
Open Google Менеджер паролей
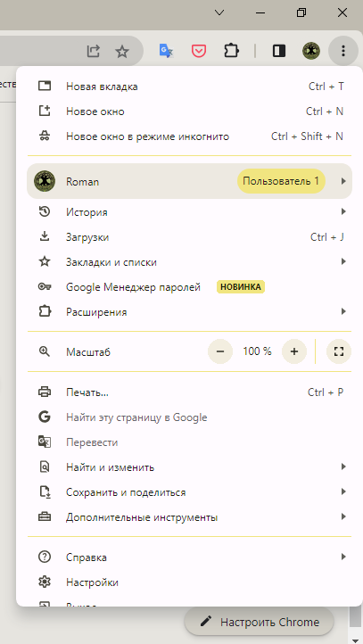(189, 287)
